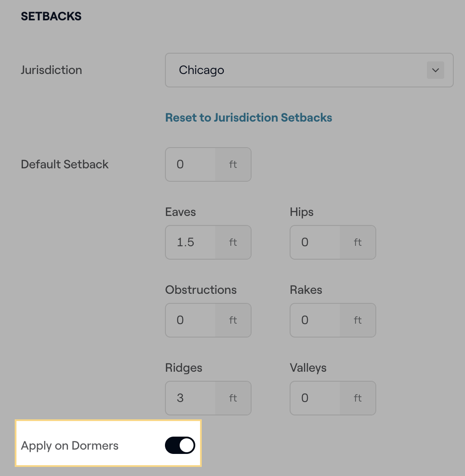Click the ft label in Ridges field

click(233, 398)
